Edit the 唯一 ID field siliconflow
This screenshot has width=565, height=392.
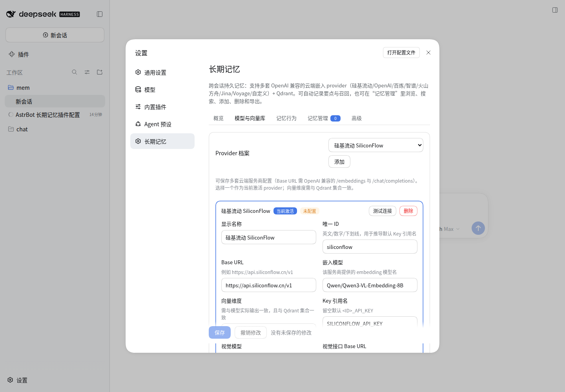(x=370, y=247)
